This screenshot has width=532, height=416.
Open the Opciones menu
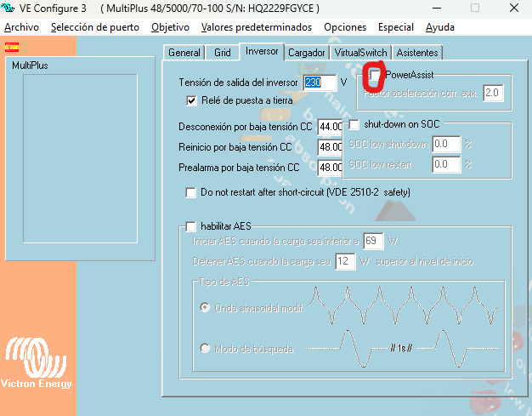pos(345,27)
